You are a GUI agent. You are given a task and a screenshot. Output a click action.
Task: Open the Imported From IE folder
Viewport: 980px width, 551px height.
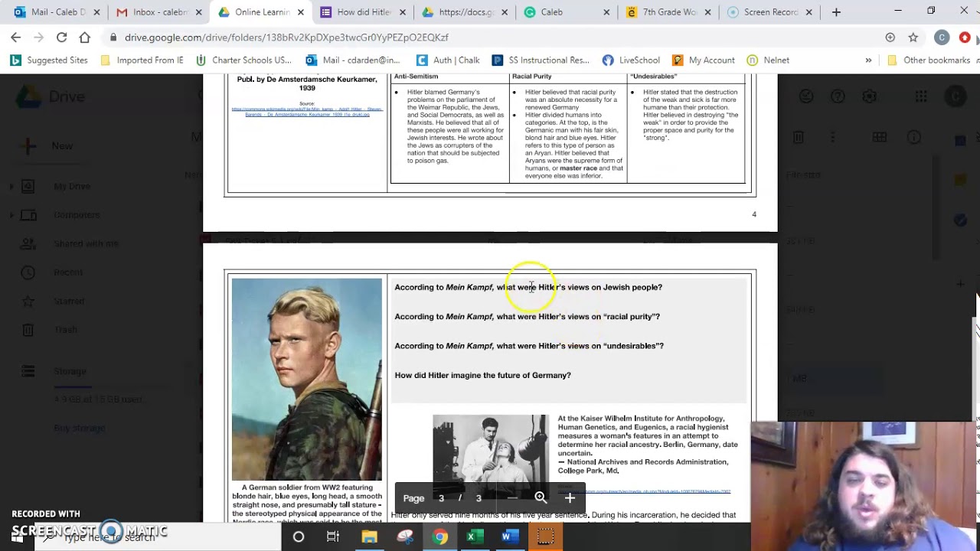click(142, 60)
